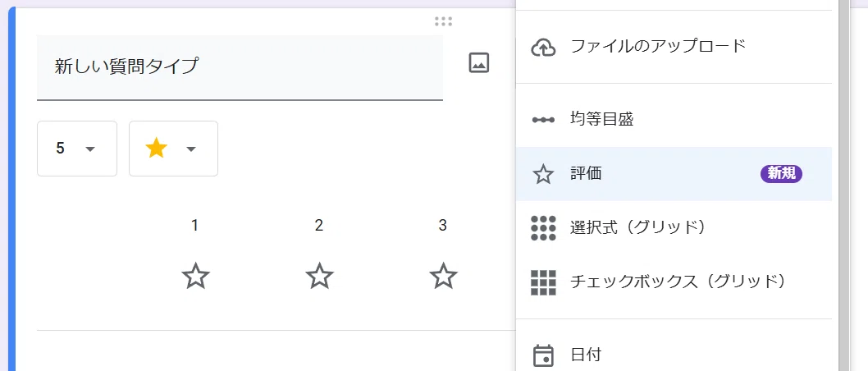Click the star outline icon next to 評価
868x371 pixels.
543,175
